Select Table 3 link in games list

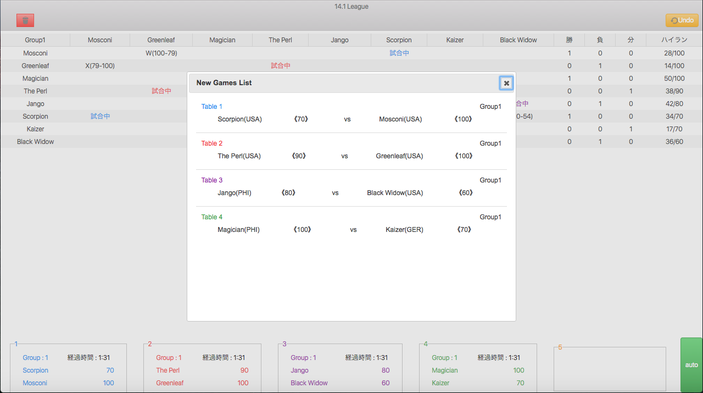[212, 180]
